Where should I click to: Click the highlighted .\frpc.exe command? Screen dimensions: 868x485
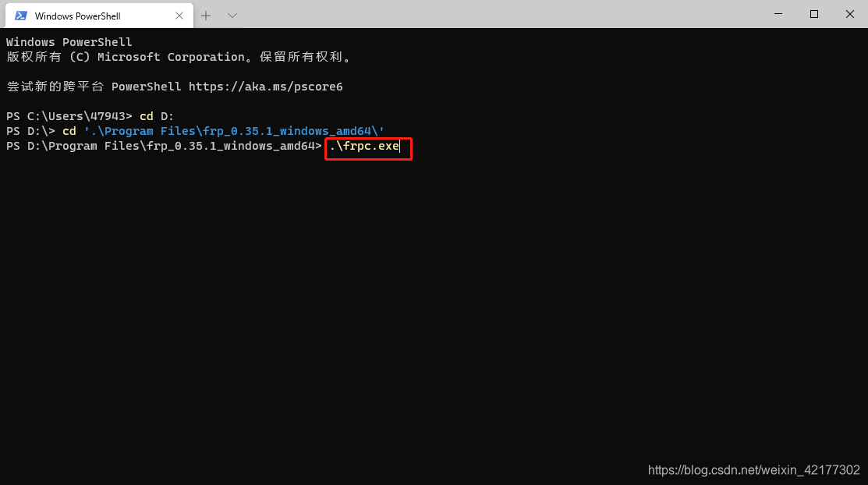[x=367, y=146]
